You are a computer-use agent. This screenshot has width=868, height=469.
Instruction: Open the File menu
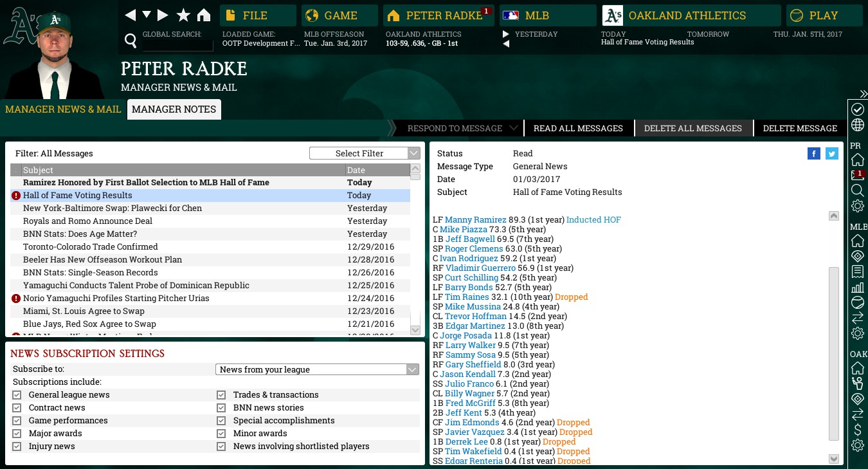pyautogui.click(x=258, y=15)
